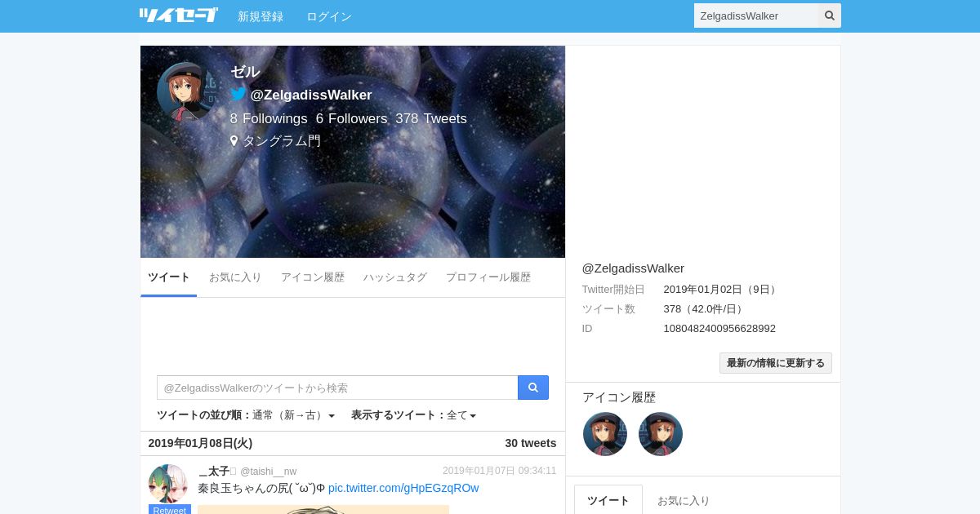The image size is (980, 514).
Task: Click the 8 Followings count
Action: [x=269, y=119]
